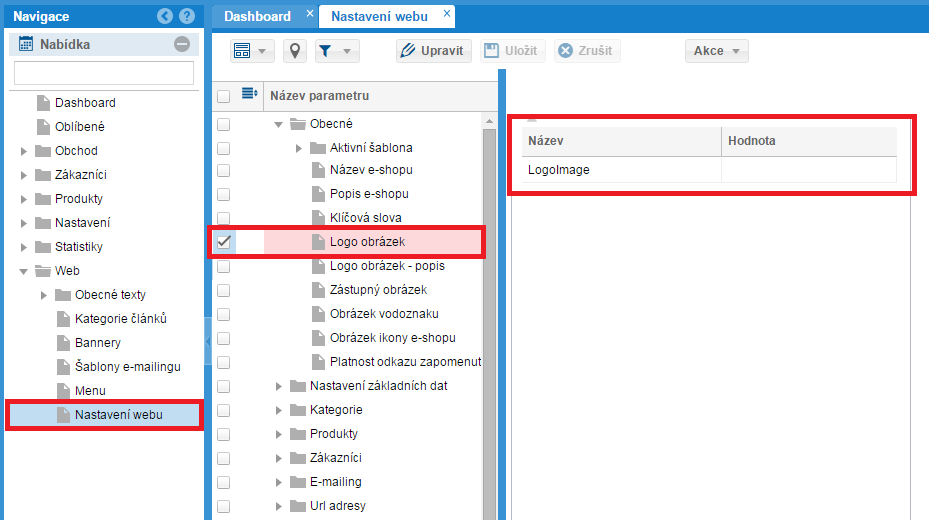Screen dimensions: 929x520
Task: Toggle the select-all header checkbox
Action: point(223,96)
